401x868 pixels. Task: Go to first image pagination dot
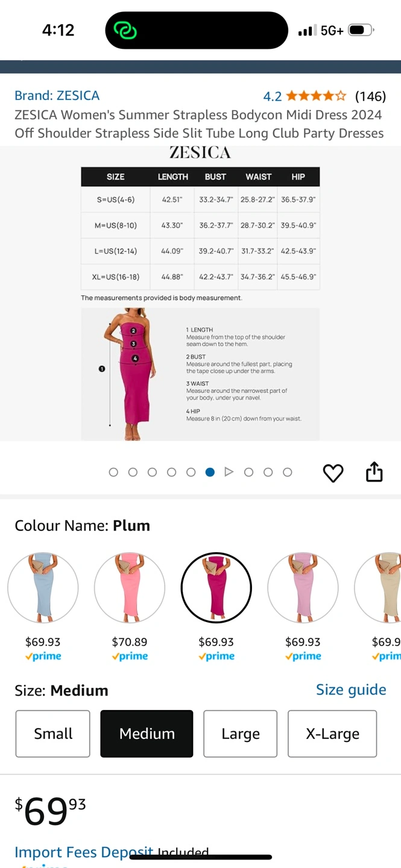(113, 472)
